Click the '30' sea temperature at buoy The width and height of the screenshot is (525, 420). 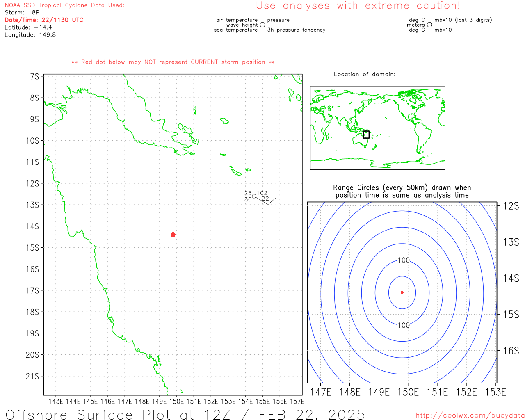coord(248,199)
